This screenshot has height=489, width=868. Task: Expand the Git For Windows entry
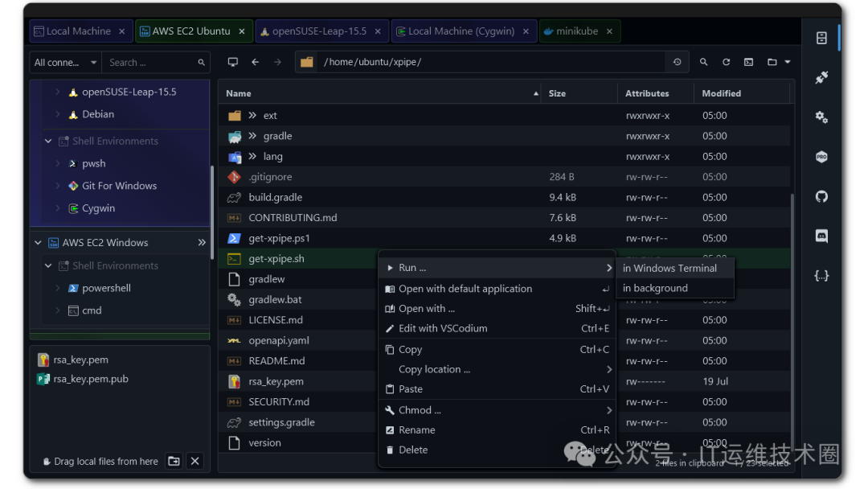[x=58, y=186]
